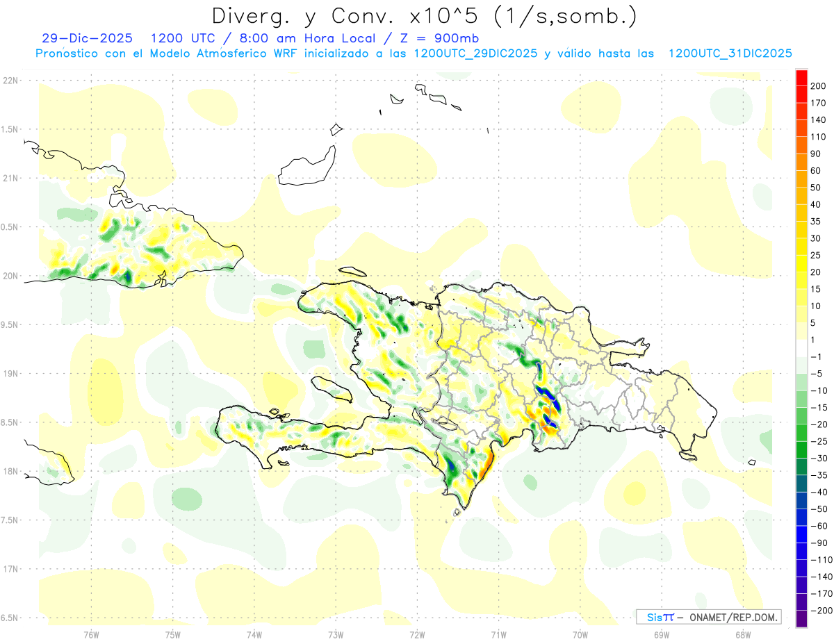Click the '0.5N' latitude label

tap(10, 227)
